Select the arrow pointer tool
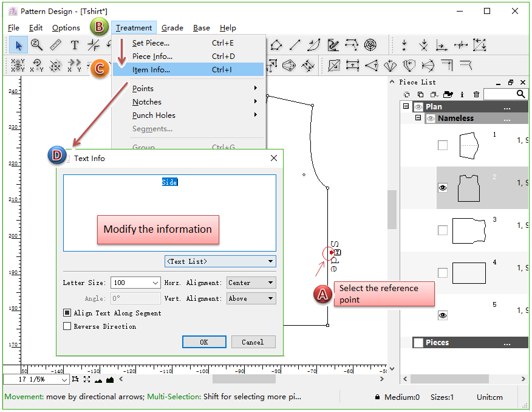 click(x=18, y=45)
